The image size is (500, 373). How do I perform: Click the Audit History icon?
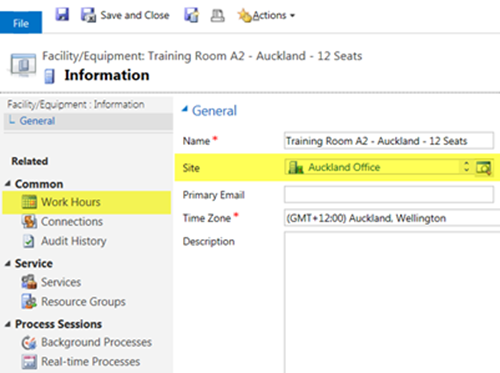point(29,241)
